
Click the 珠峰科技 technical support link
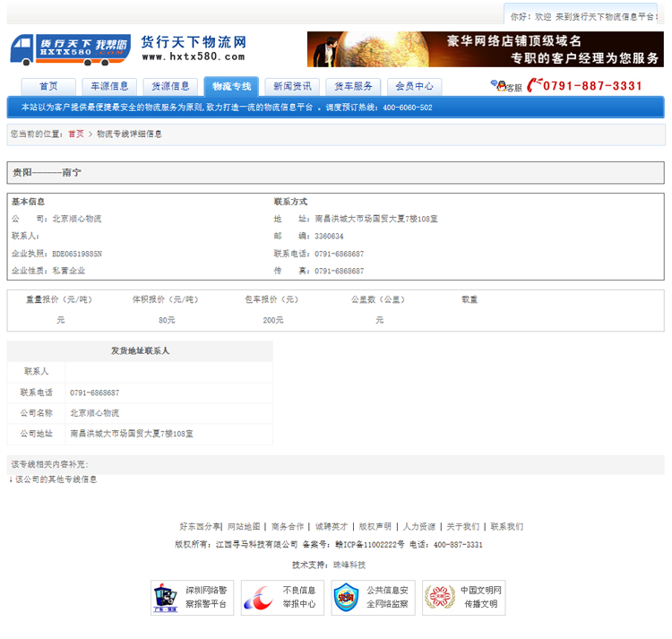pos(349,565)
